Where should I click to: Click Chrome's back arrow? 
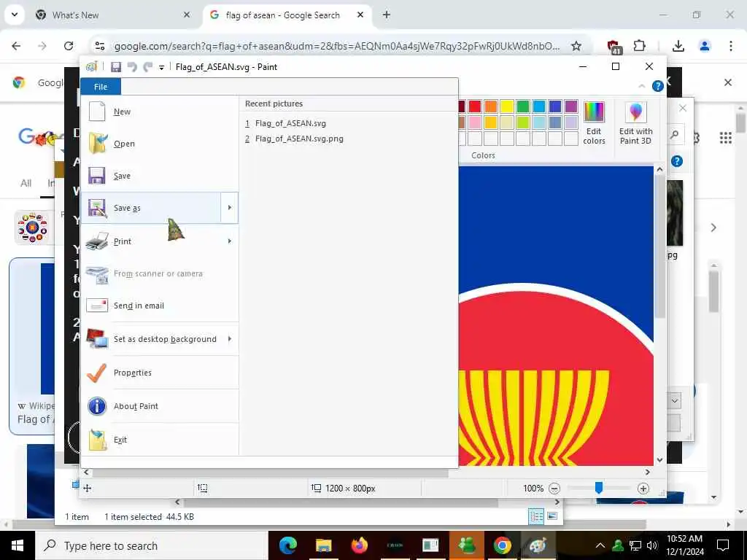[16, 46]
